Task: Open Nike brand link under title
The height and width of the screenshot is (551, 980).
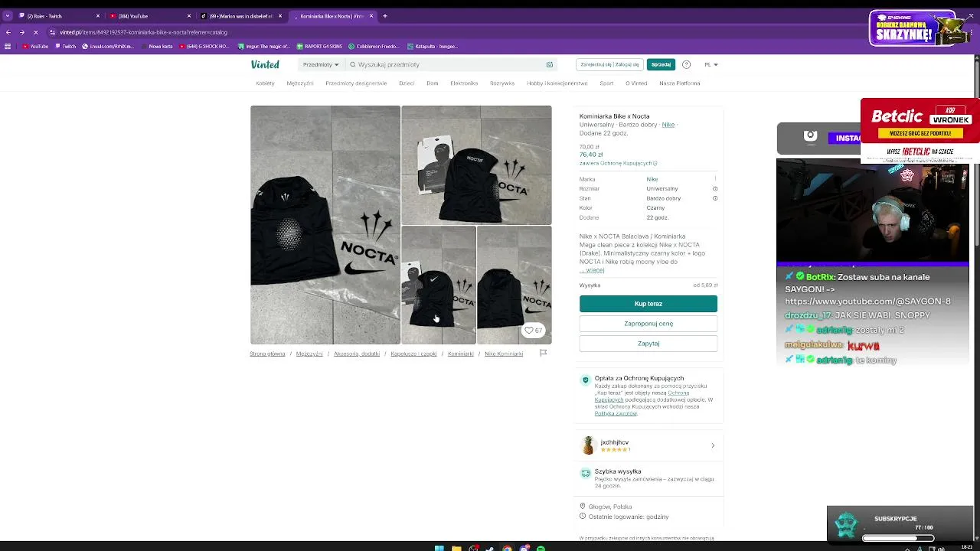Action: (x=668, y=125)
